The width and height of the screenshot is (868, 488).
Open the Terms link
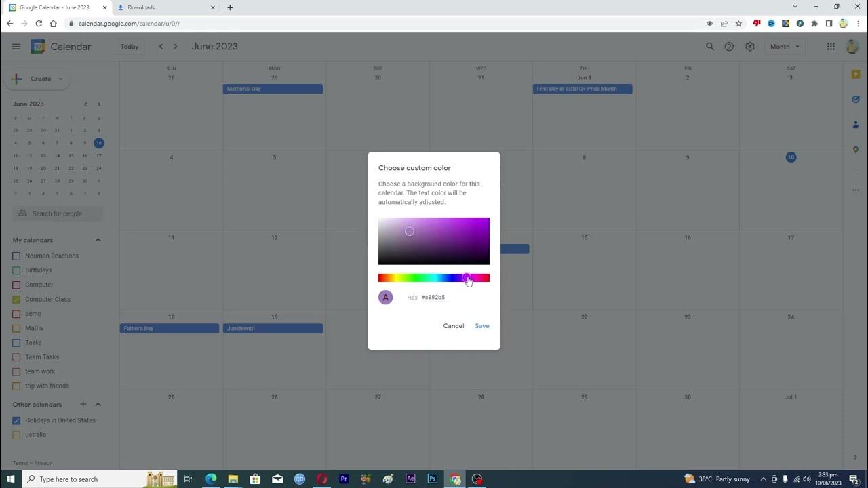click(x=20, y=464)
